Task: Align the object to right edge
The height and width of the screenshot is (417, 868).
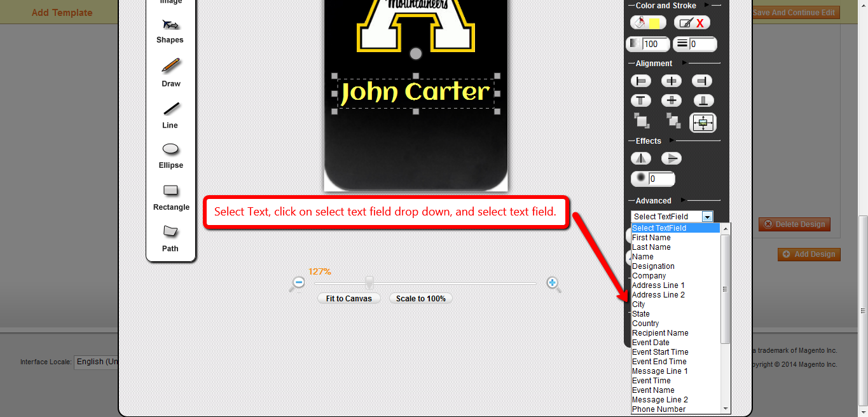Action: 702,81
